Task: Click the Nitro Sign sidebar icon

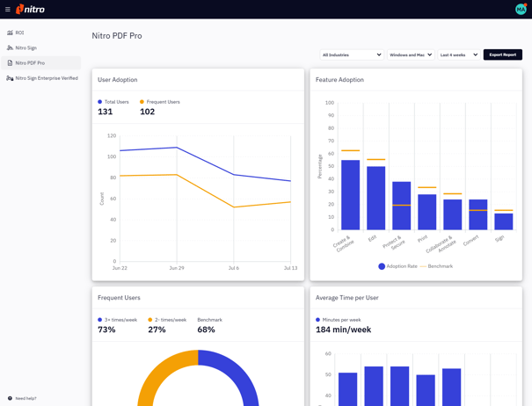Action: 10,48
